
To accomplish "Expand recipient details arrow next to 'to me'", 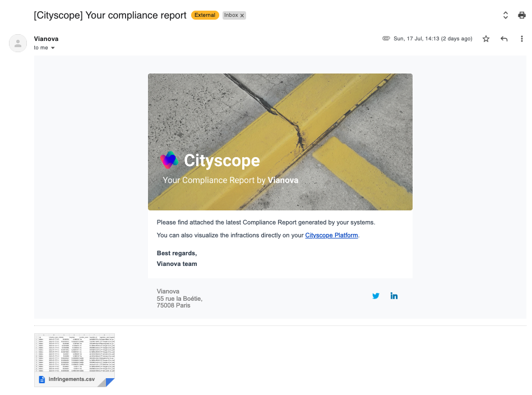I will (x=53, y=48).
